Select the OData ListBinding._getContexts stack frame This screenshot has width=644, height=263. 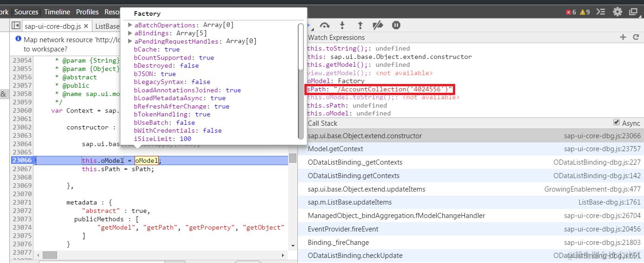pos(471,162)
